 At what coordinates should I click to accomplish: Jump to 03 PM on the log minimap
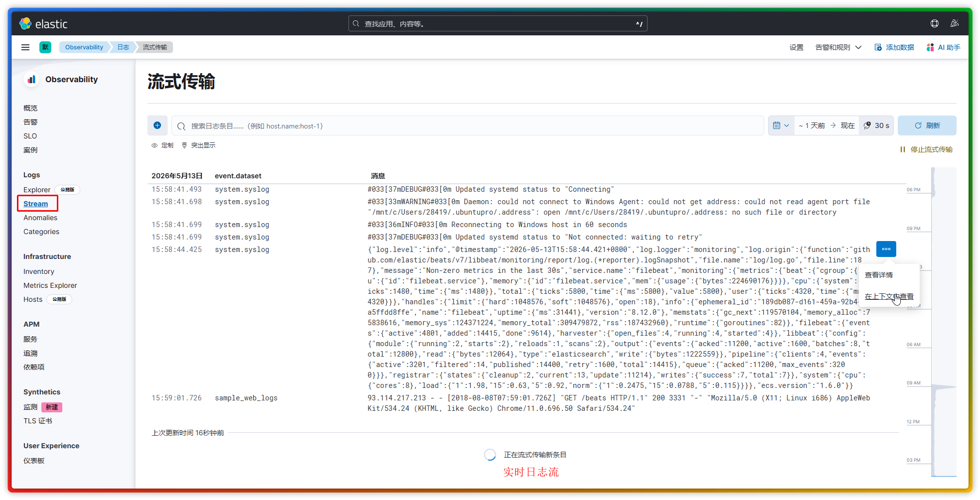click(x=913, y=460)
